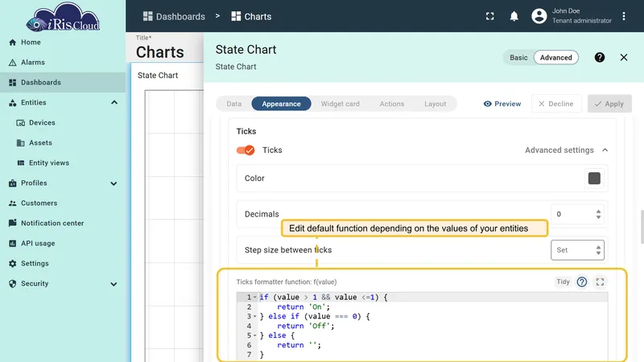Click the Alarms triangle icon
The width and height of the screenshot is (644, 362).
(12, 63)
